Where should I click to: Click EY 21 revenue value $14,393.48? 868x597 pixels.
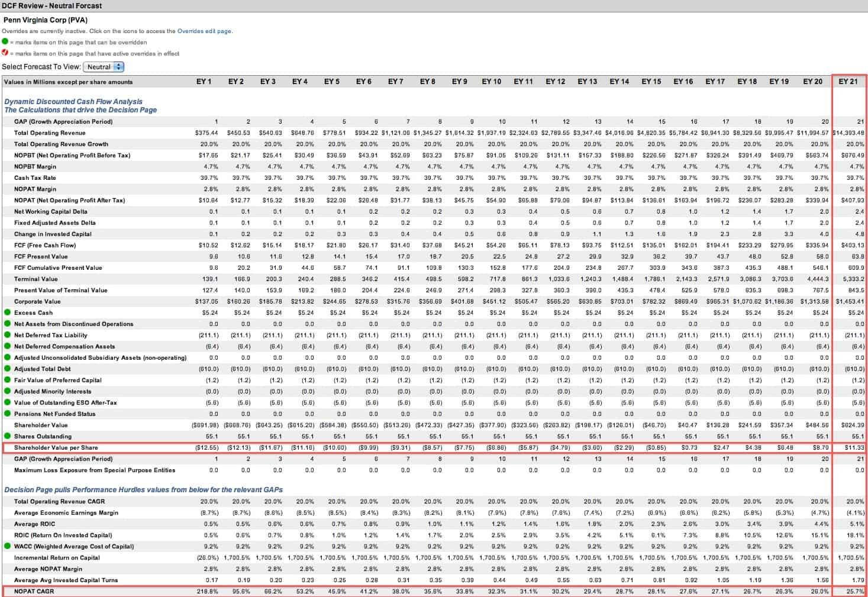tap(848, 133)
